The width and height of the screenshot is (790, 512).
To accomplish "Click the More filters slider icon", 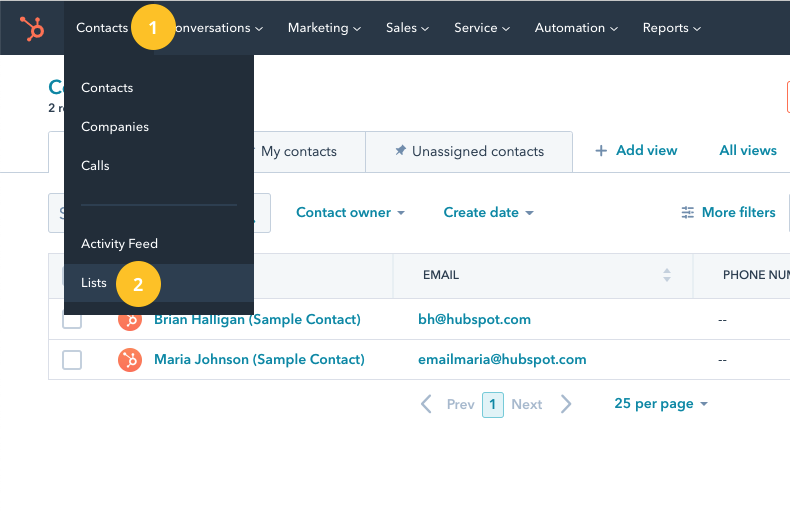I will [687, 212].
